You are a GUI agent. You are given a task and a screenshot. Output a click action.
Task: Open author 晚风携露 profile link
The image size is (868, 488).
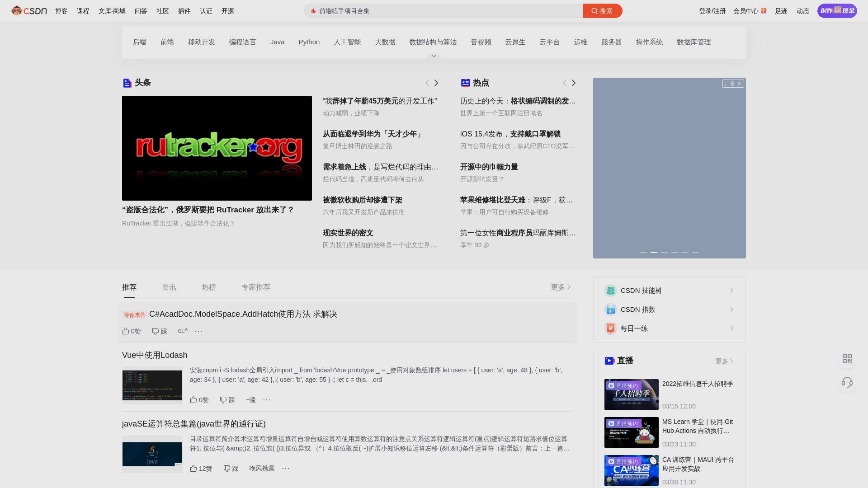[x=262, y=469]
